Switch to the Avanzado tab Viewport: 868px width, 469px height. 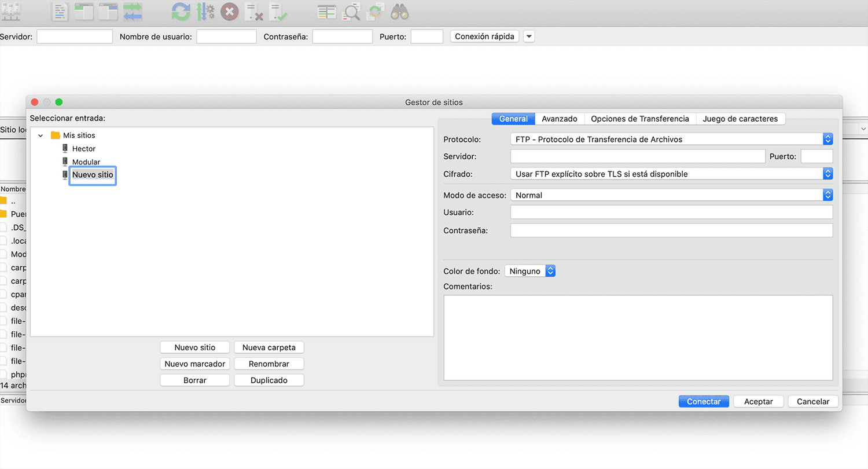pyautogui.click(x=560, y=119)
